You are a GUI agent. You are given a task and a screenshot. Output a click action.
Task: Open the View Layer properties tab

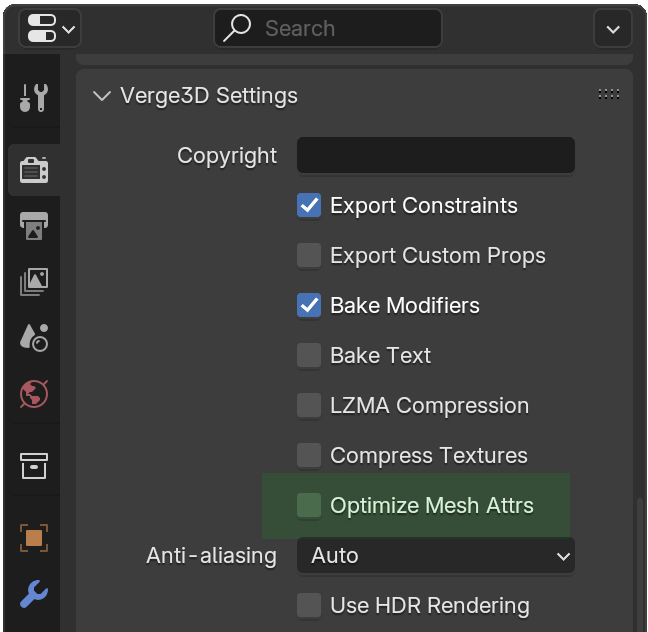(x=34, y=282)
